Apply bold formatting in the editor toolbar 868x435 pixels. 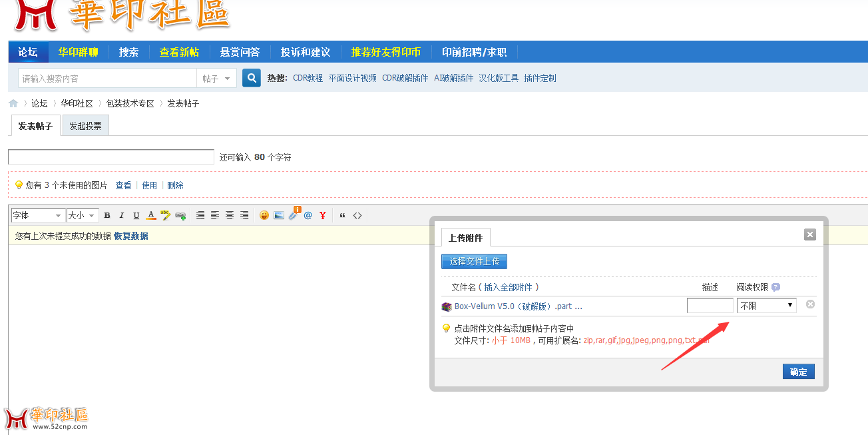tap(107, 215)
